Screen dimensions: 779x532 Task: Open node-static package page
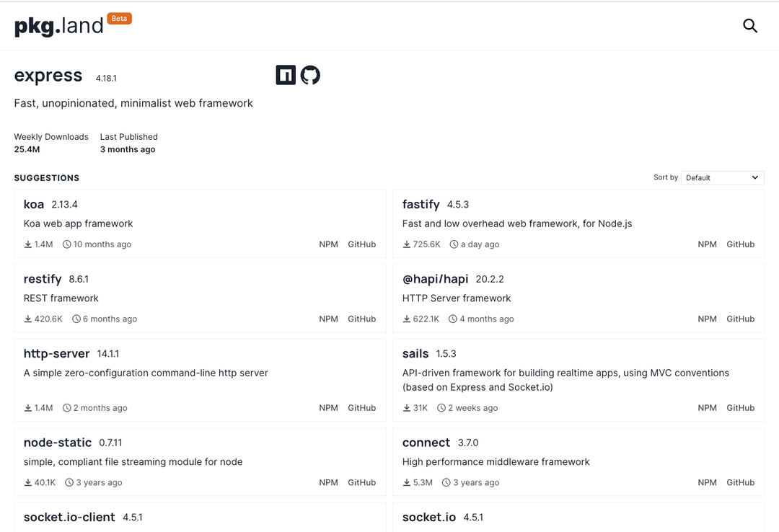click(58, 443)
